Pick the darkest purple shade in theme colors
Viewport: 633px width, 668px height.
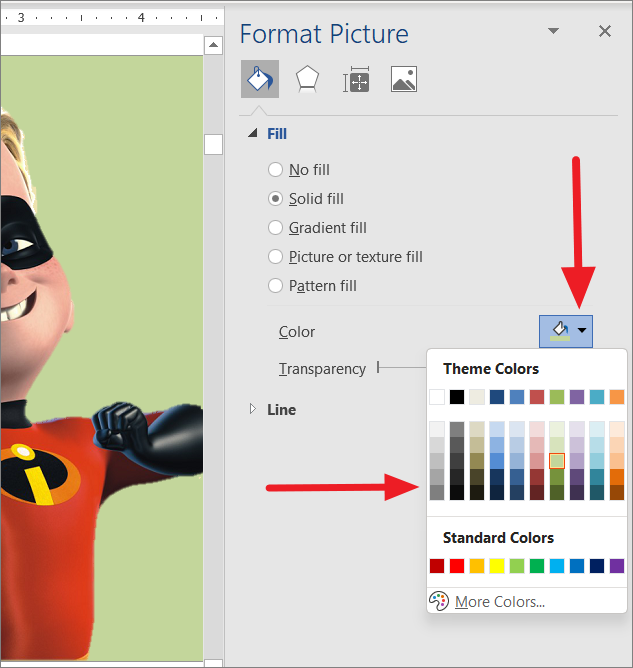(577, 492)
